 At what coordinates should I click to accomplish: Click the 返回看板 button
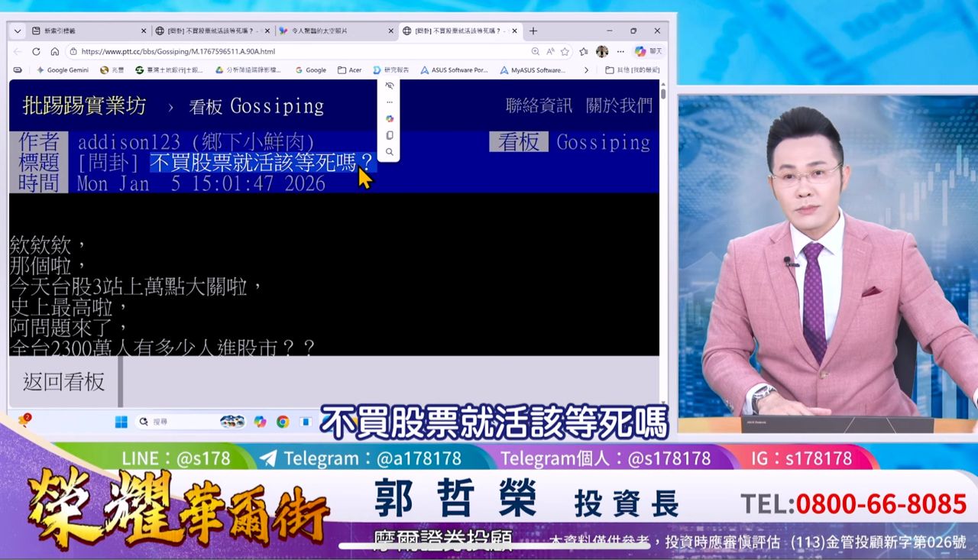[64, 382]
